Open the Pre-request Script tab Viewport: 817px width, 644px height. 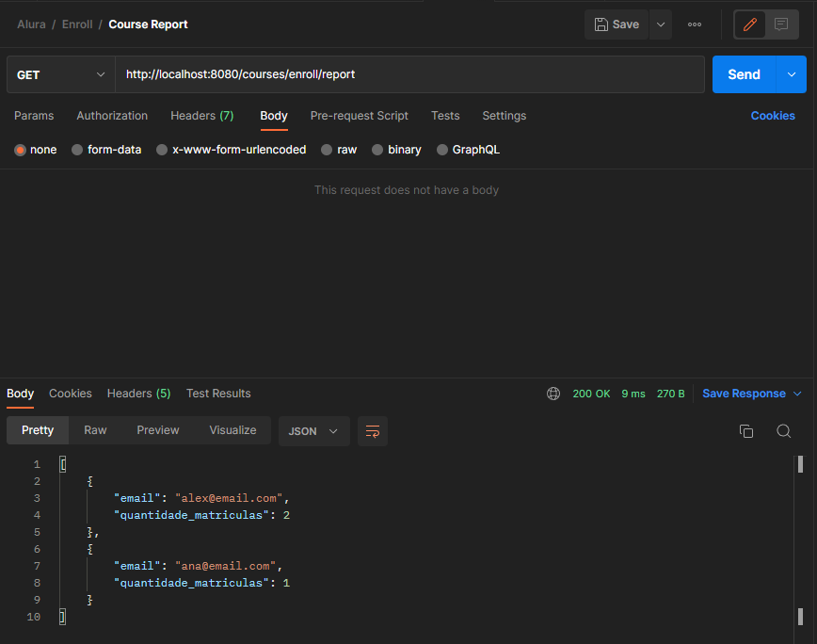pyautogui.click(x=359, y=116)
